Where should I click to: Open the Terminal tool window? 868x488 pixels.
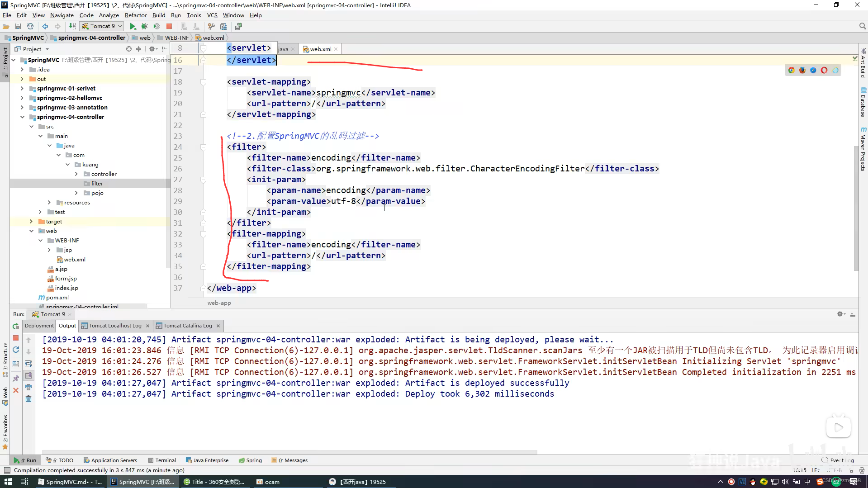tap(162, 460)
